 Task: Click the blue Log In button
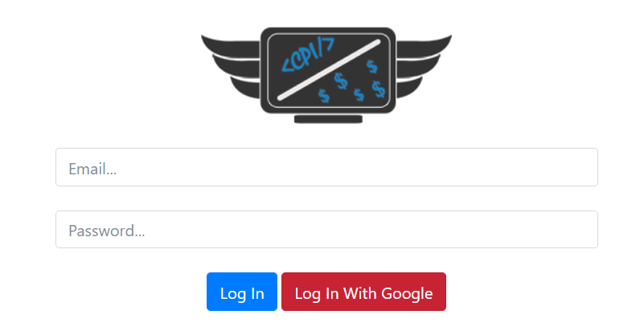(x=242, y=292)
